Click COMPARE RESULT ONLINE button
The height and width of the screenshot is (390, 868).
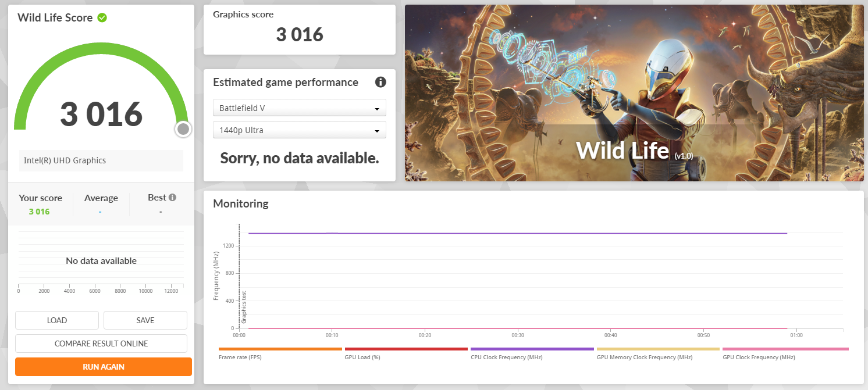point(101,344)
